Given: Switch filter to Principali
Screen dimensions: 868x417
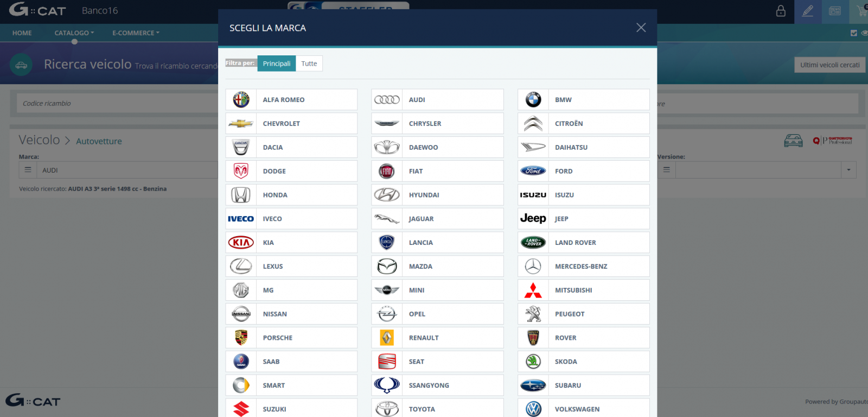Looking at the screenshot, I should [x=277, y=64].
